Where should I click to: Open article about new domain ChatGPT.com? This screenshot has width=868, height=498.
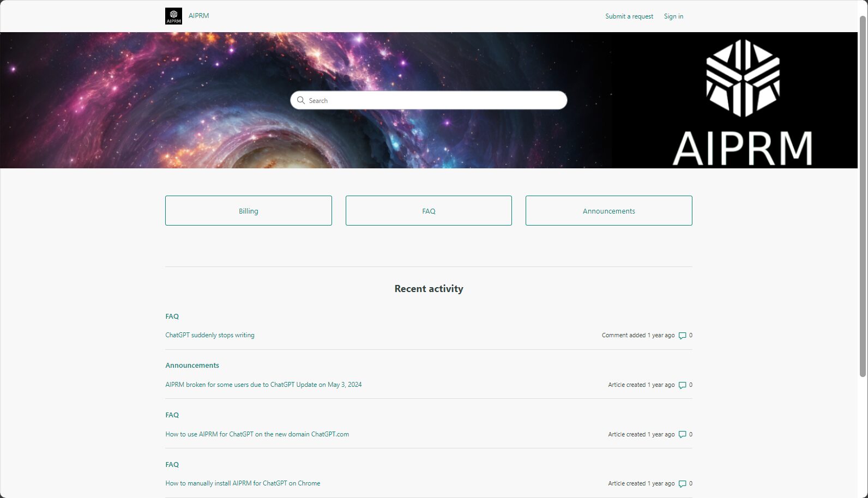click(x=257, y=434)
